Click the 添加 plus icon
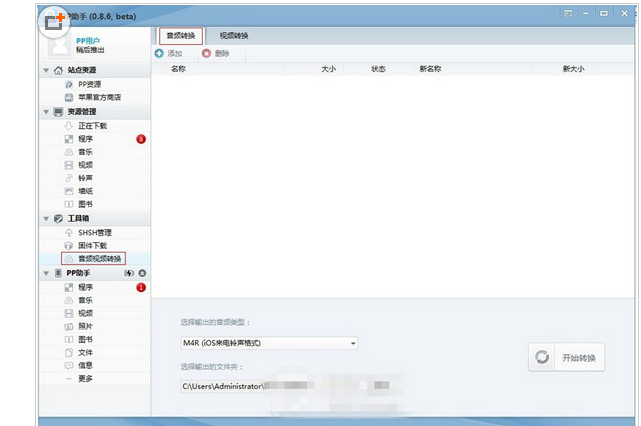 click(x=159, y=53)
